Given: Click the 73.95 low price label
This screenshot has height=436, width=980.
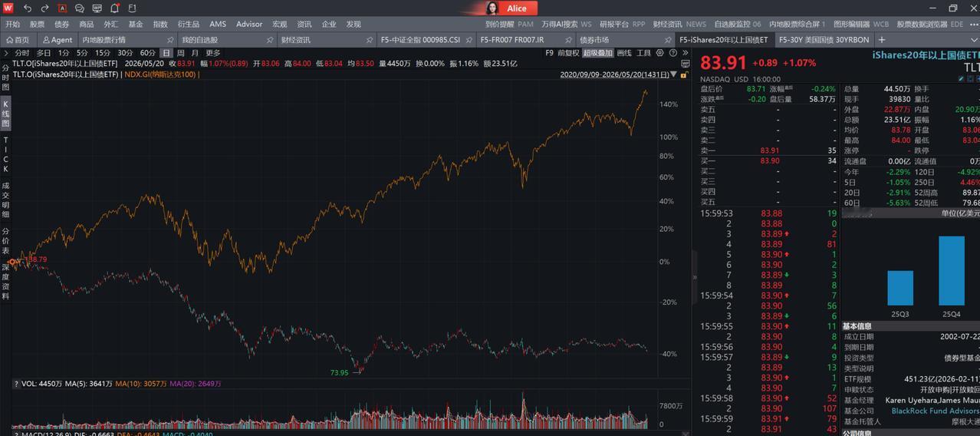Looking at the screenshot, I should pyautogui.click(x=339, y=372).
